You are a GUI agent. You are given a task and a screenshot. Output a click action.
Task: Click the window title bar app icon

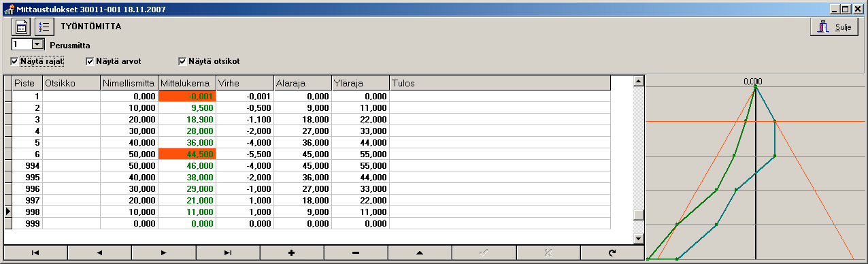[x=9, y=10]
